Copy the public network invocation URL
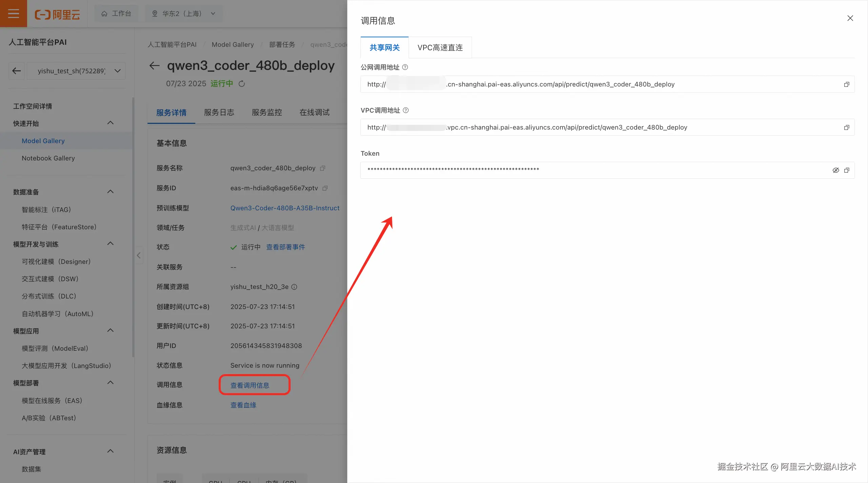868x483 pixels. coord(846,84)
